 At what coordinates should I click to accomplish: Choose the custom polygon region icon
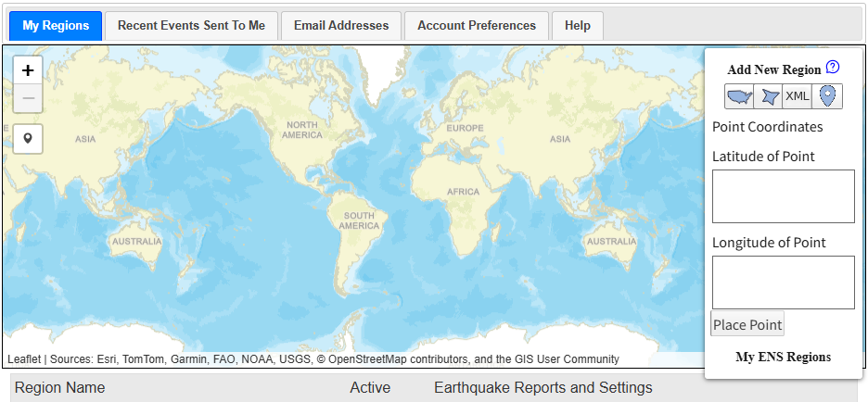click(x=769, y=96)
